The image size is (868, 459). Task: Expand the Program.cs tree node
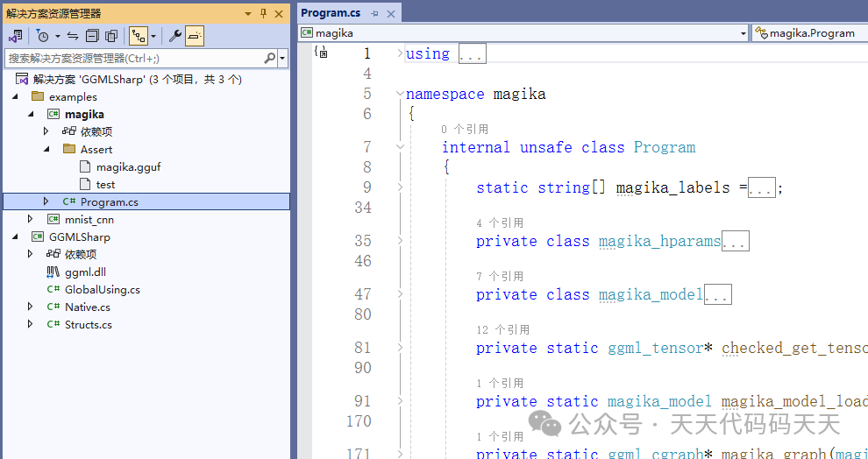point(46,201)
